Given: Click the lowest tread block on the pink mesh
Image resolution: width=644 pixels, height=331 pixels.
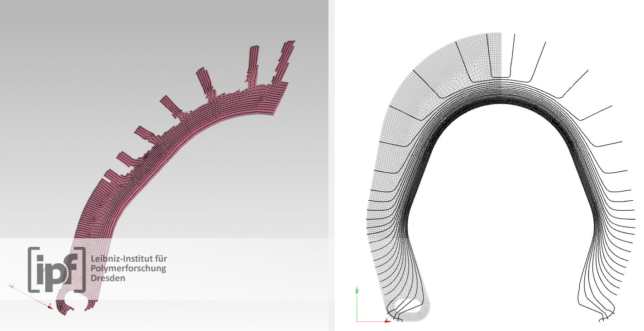Looking at the screenshot, I should pos(110,177).
